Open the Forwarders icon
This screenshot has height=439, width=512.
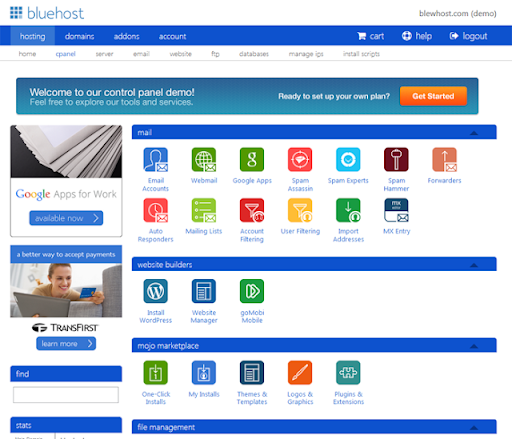tap(444, 160)
